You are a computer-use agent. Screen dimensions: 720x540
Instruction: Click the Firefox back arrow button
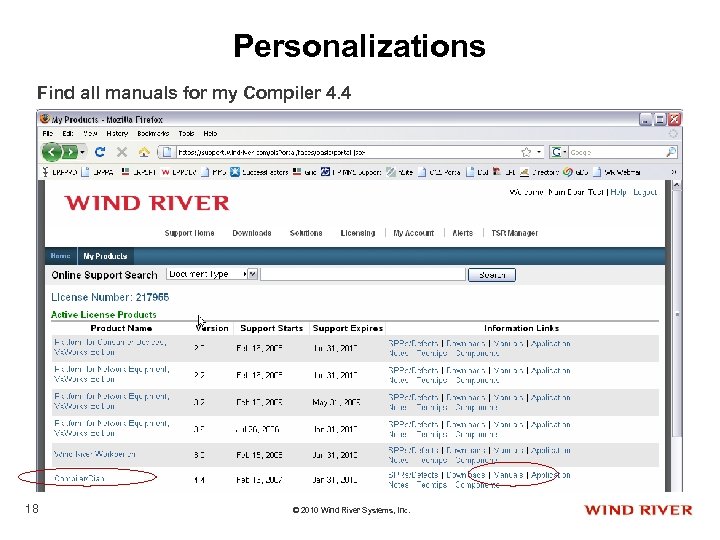point(52,152)
